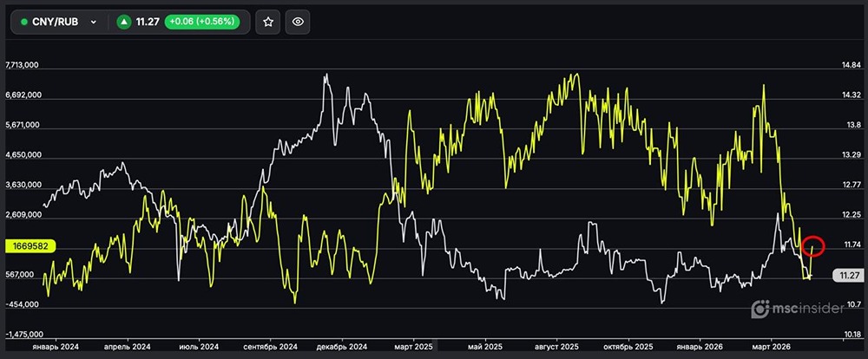Click the 4,650,000 left axis label
Screen dimensions: 868x359
point(24,155)
